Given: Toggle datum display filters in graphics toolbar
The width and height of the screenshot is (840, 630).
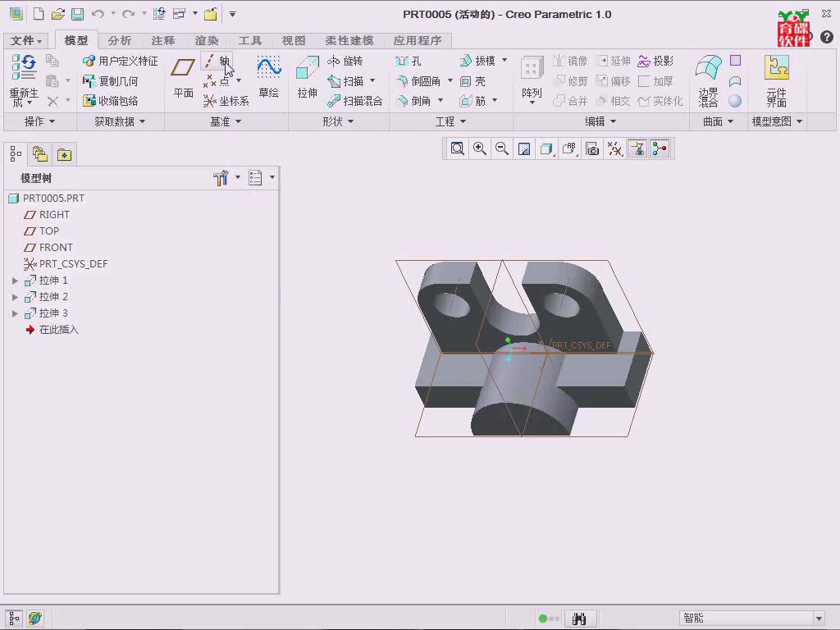Looking at the screenshot, I should click(614, 148).
